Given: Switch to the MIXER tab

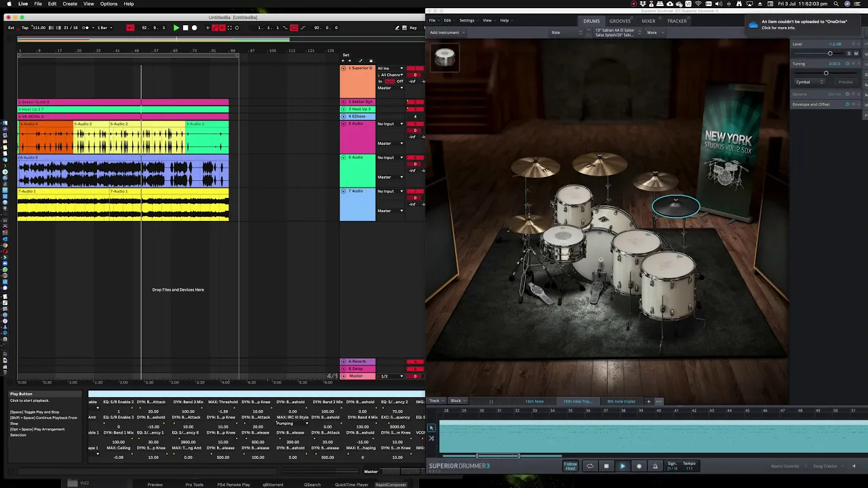Looking at the screenshot, I should [x=648, y=21].
